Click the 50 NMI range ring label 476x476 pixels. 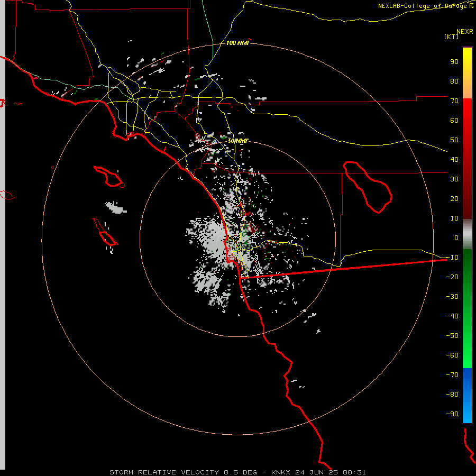237,141
